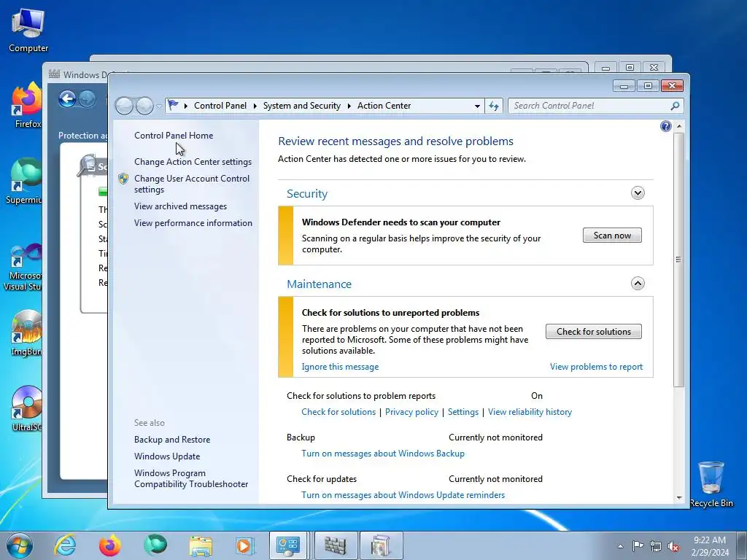
Task: Click the Control Panel back button
Action: [124, 106]
